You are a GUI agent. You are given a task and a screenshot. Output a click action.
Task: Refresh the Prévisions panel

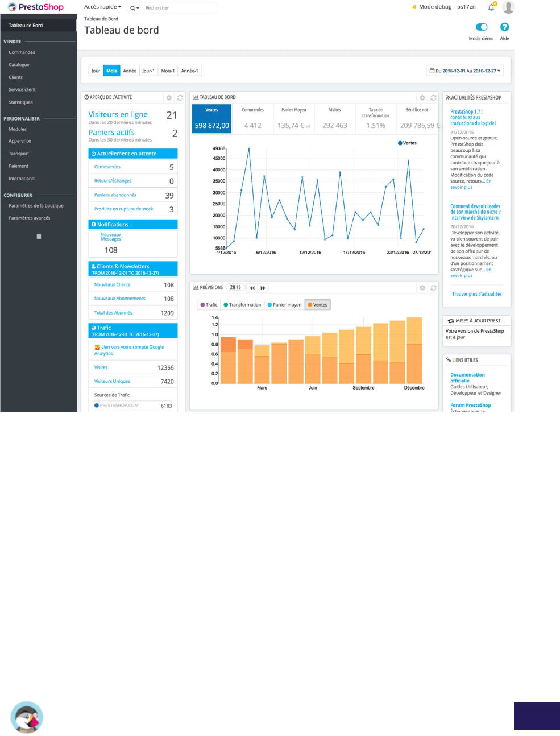[x=433, y=288]
